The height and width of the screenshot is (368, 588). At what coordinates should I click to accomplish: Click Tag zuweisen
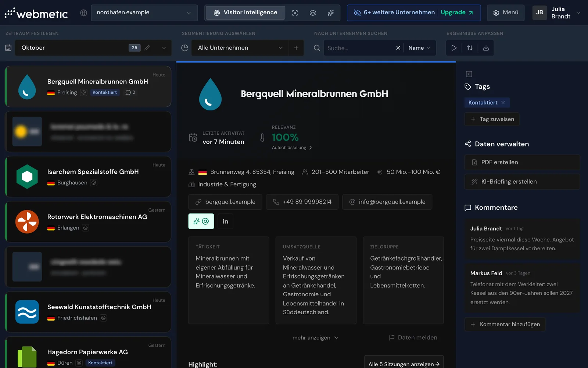point(492,119)
